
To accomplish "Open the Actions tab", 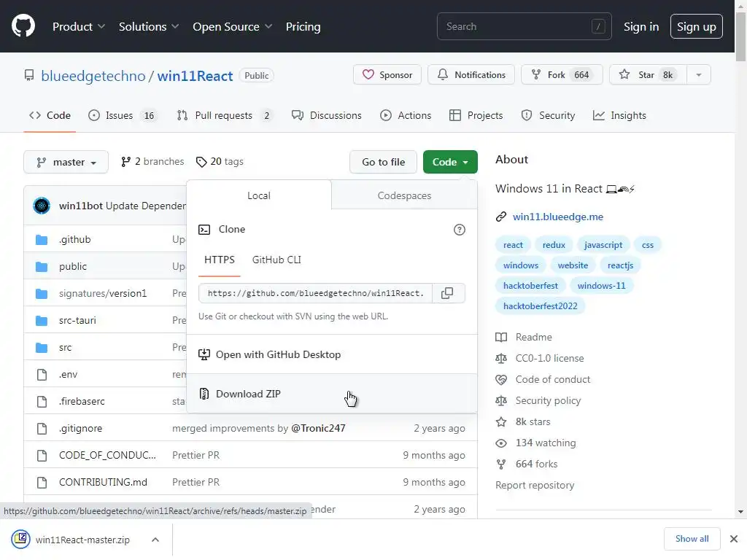I will (x=406, y=116).
